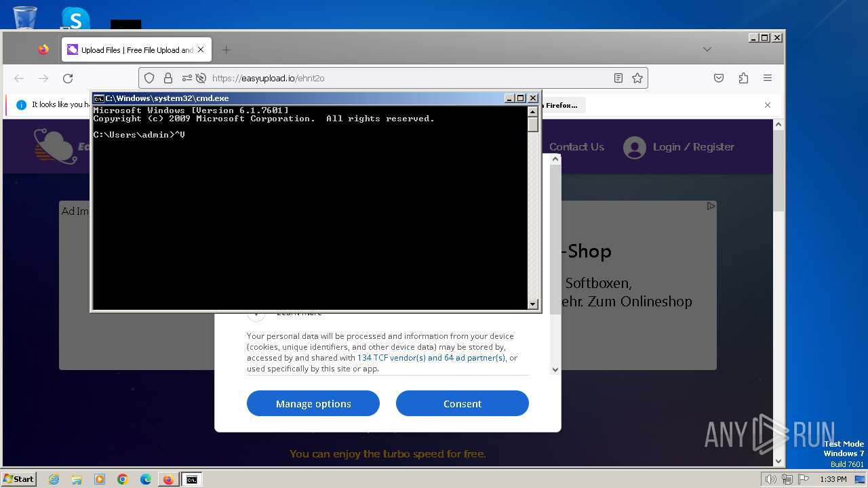Open Firefox extensions puzzle icon

(743, 78)
